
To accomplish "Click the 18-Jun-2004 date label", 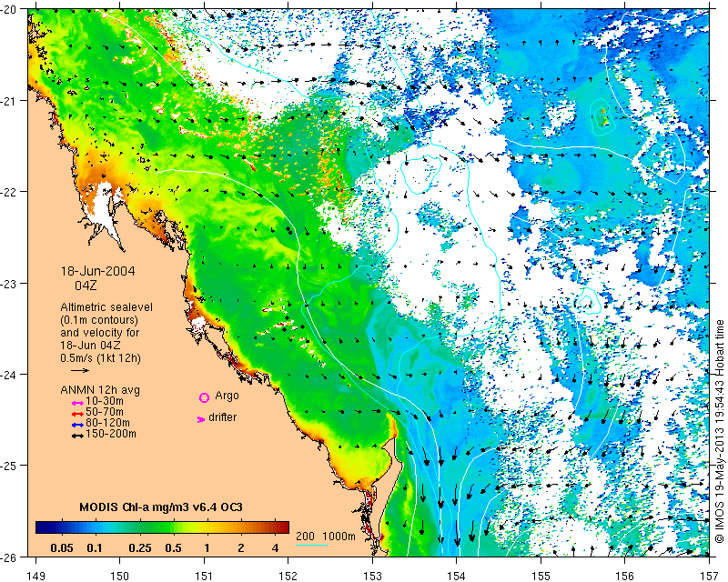I will click(x=98, y=271).
